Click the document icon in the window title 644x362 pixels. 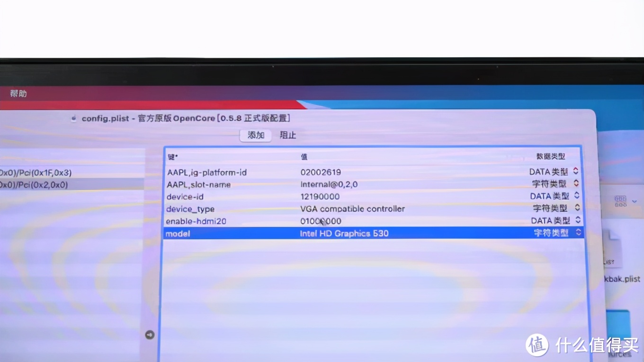(74, 119)
